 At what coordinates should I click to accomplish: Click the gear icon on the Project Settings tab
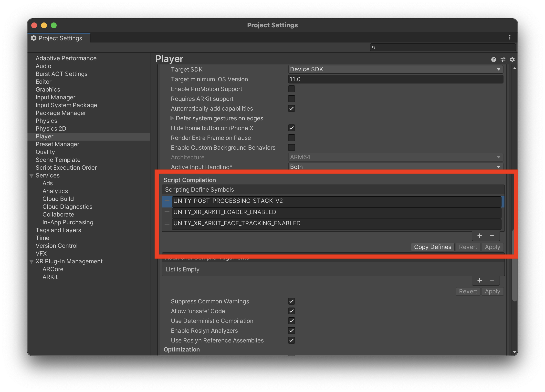[33, 38]
